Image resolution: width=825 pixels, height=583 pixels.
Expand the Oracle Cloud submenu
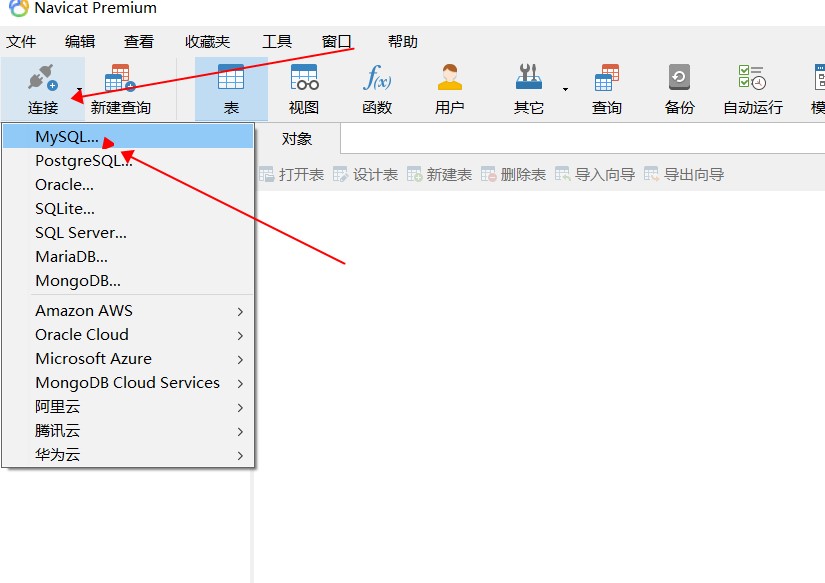[x=128, y=335]
